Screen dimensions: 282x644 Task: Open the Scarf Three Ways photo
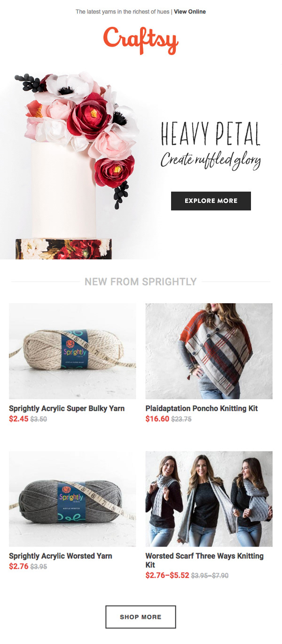[x=209, y=499]
